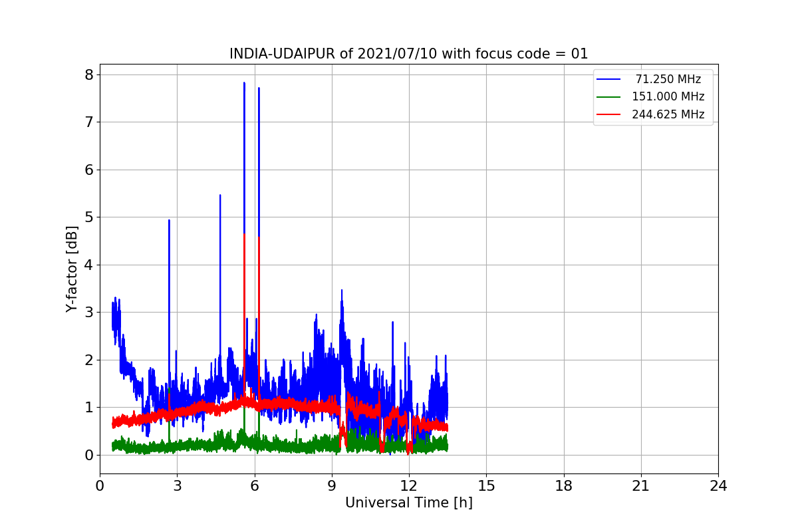Click the x-axis tick label 9

(332, 486)
